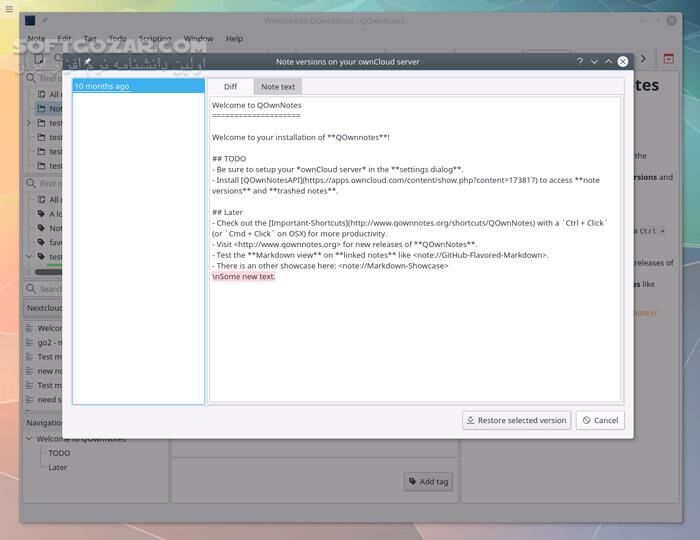Click the note search magnifier icon
The image size is (700, 540).
click(x=31, y=289)
